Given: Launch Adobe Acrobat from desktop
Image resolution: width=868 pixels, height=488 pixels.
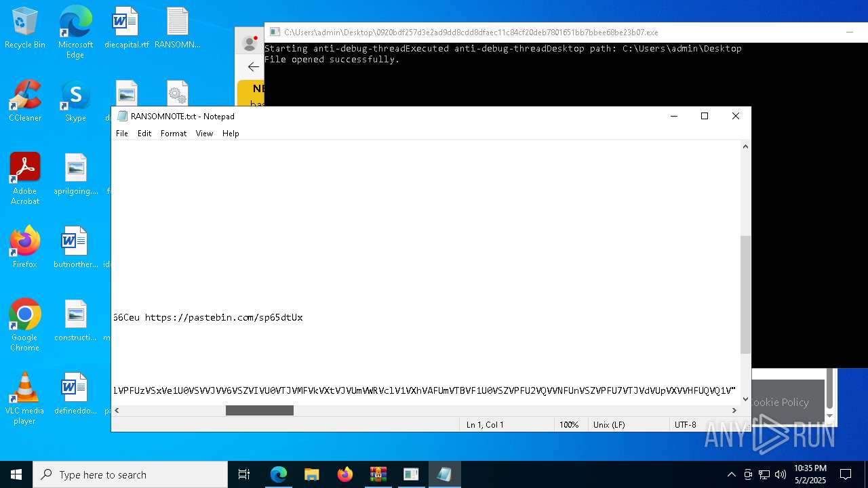Looking at the screenshot, I should pos(25,179).
